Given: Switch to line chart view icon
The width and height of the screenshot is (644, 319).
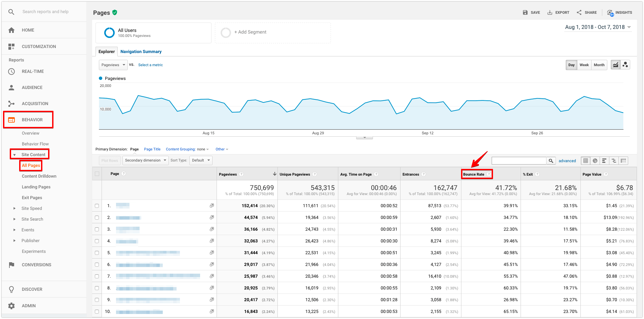Looking at the screenshot, I should point(615,65).
